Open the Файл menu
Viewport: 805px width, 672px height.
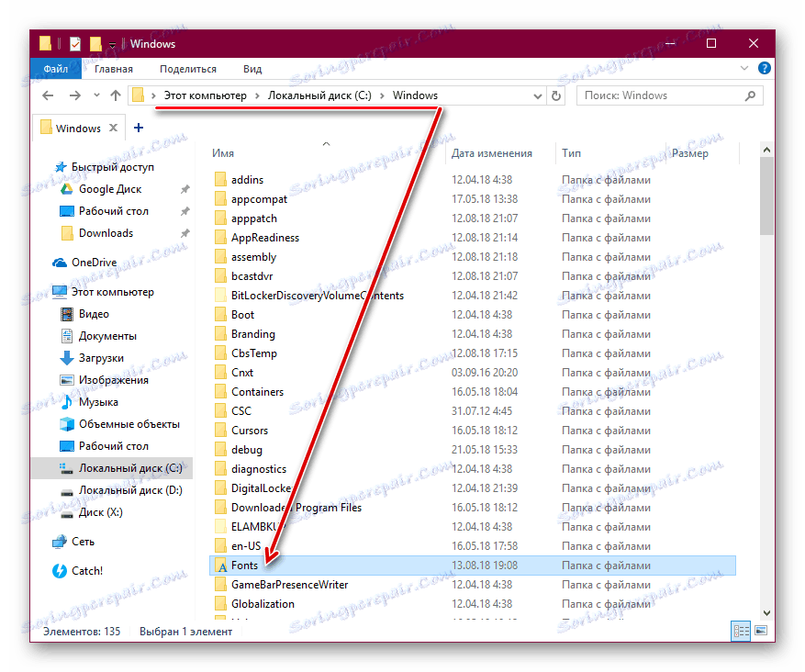coord(55,69)
